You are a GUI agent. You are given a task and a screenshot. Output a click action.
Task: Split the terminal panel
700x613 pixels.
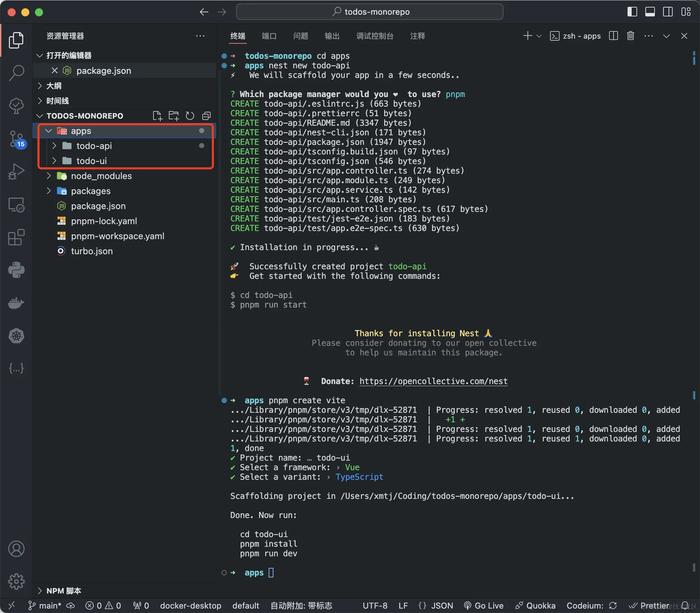(x=614, y=36)
